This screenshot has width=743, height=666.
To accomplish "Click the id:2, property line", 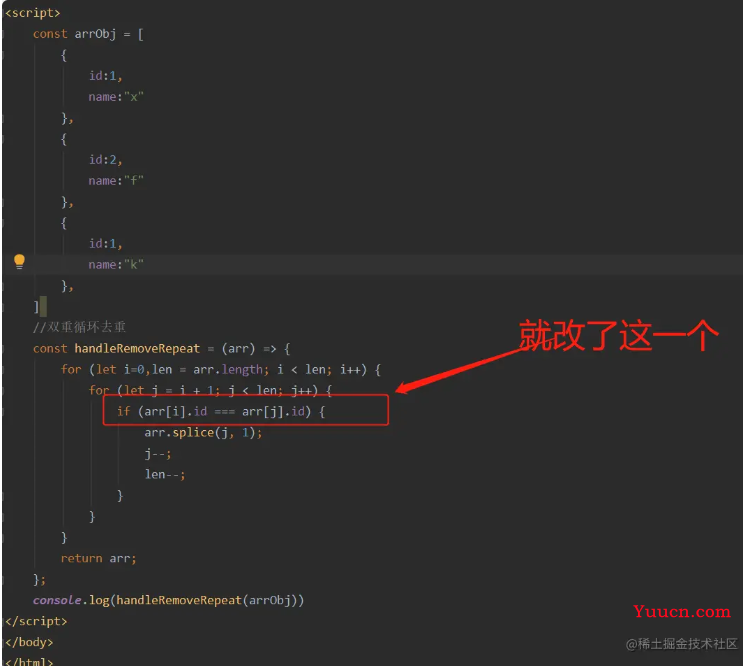I will [x=106, y=160].
